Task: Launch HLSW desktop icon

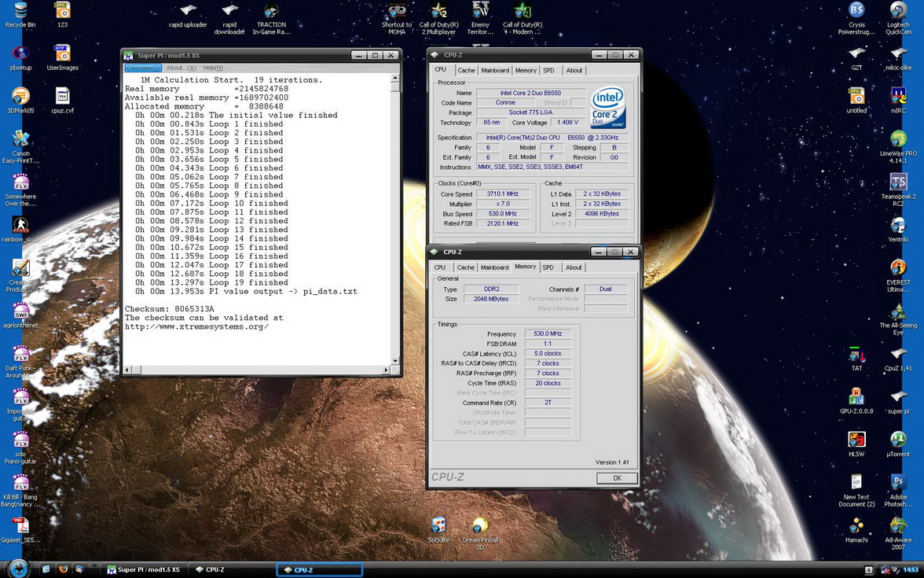Action: click(856, 444)
